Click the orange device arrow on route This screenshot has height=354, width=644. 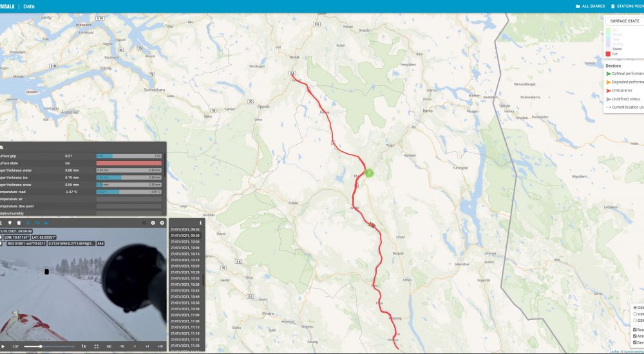pyautogui.click(x=372, y=225)
